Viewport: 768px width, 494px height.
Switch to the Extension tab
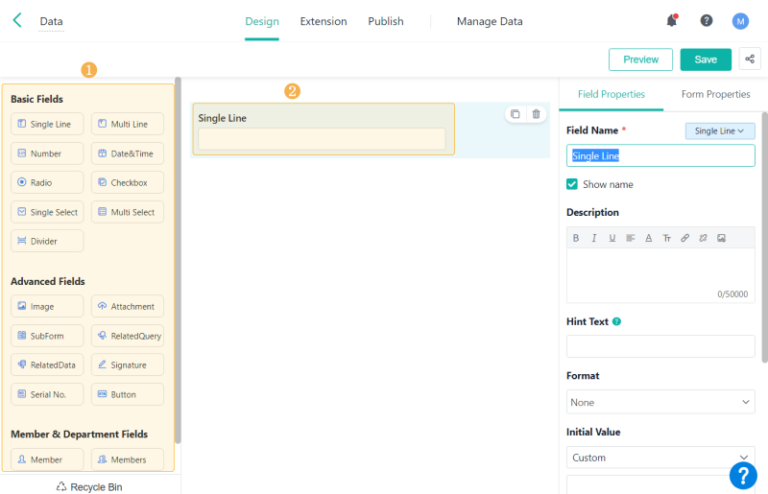323,22
